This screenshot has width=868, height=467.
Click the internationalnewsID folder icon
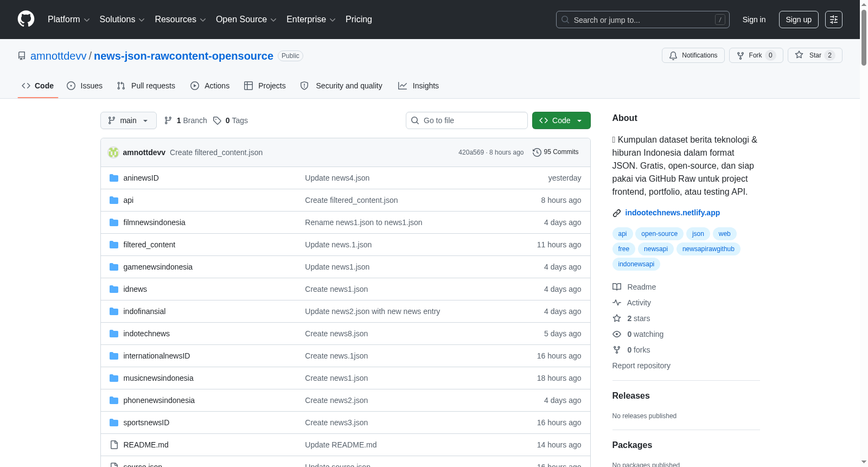coord(114,356)
